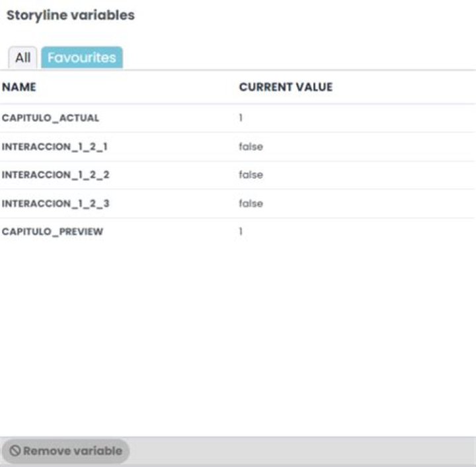Click the Remove variable button

[x=65, y=451]
